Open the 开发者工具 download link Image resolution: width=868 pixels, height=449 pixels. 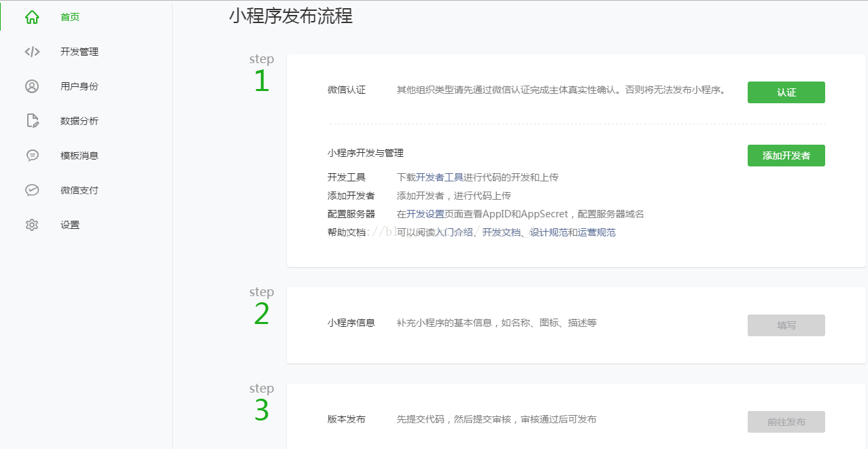coord(440,177)
